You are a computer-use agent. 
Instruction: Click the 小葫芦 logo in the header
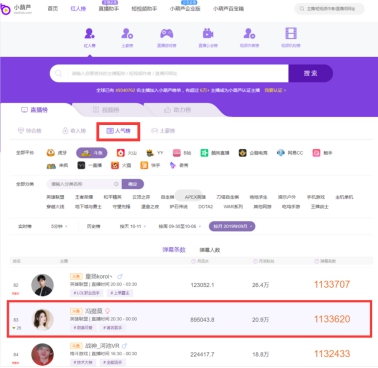coord(17,9)
